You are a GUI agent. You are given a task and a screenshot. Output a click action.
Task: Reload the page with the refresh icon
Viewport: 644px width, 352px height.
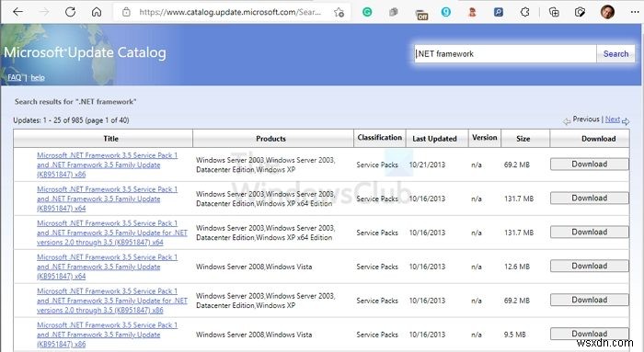(70, 12)
